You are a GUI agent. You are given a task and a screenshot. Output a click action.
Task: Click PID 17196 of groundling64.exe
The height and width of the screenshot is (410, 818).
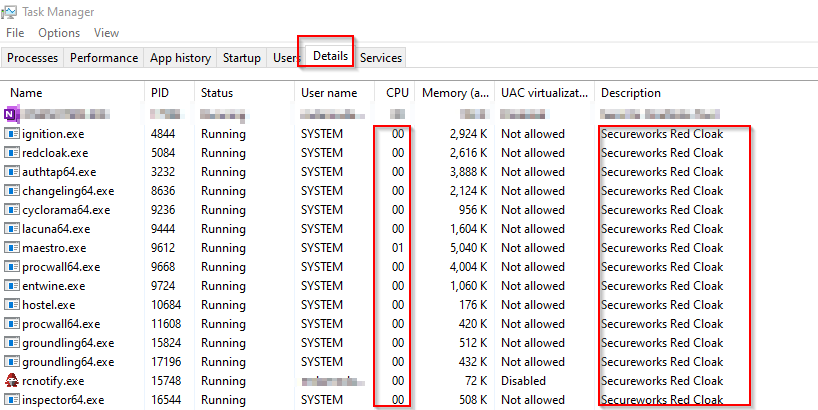click(x=166, y=362)
